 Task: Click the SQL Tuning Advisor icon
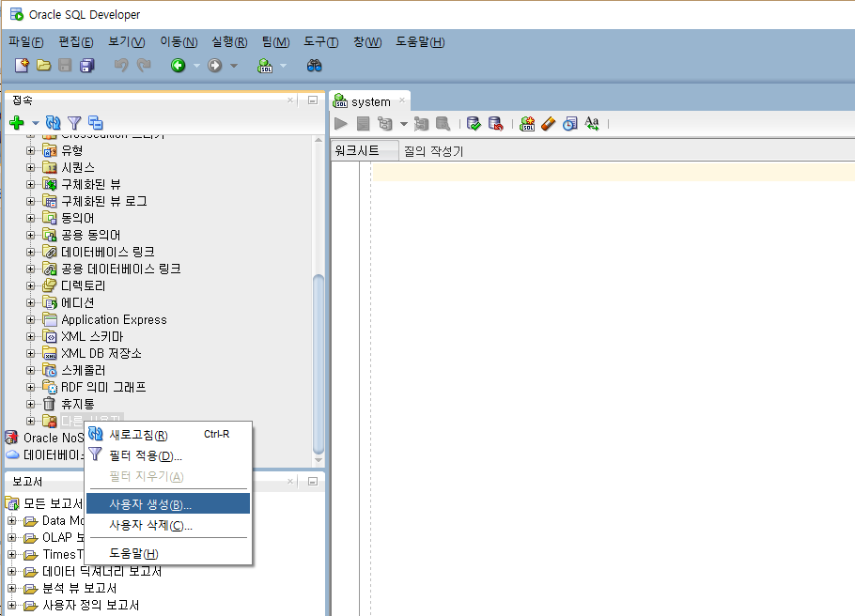coord(443,124)
